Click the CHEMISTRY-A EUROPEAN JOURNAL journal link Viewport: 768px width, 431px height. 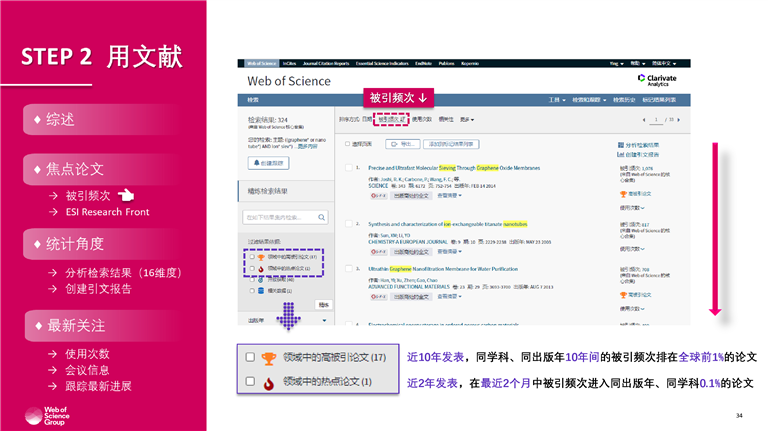coord(408,242)
